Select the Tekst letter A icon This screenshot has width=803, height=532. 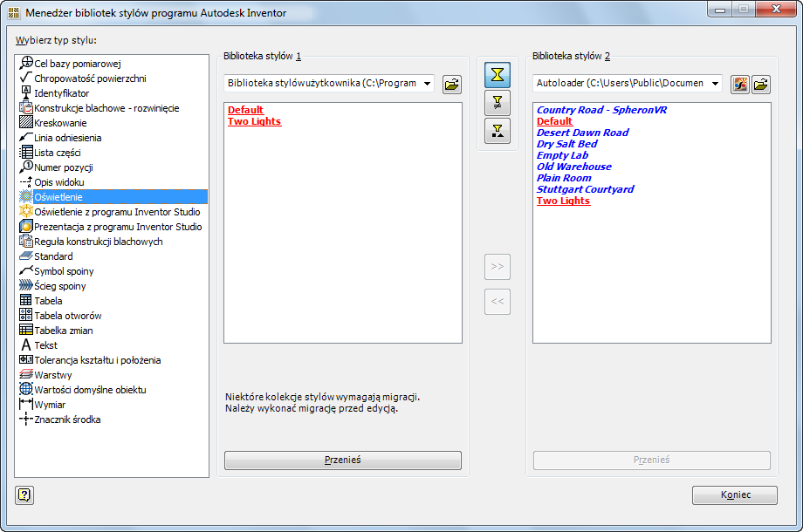click(x=26, y=344)
